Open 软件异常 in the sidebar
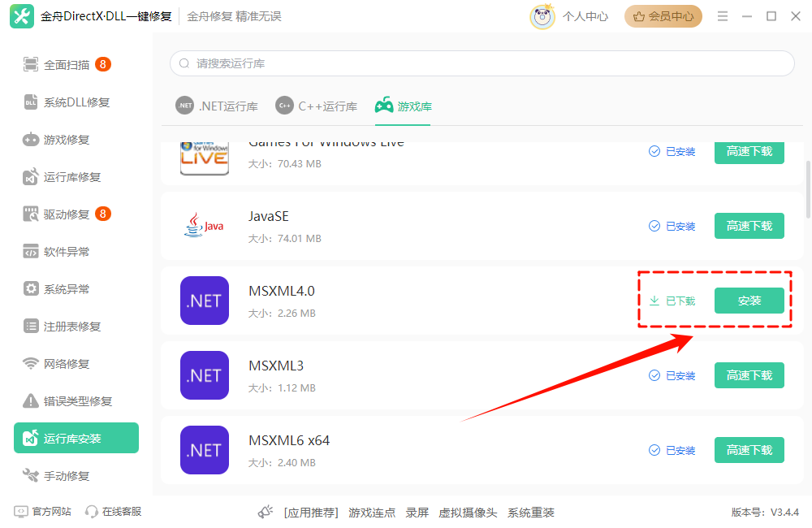812x528 pixels. click(x=76, y=251)
